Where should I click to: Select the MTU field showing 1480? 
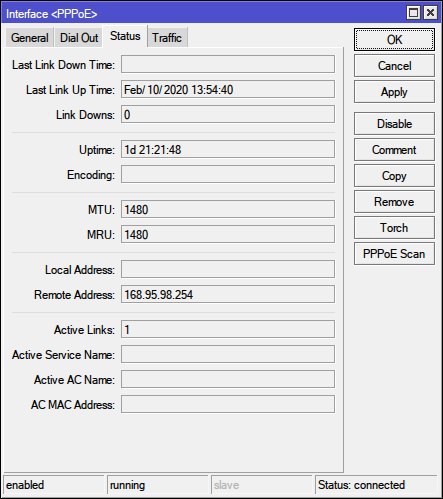click(228, 209)
